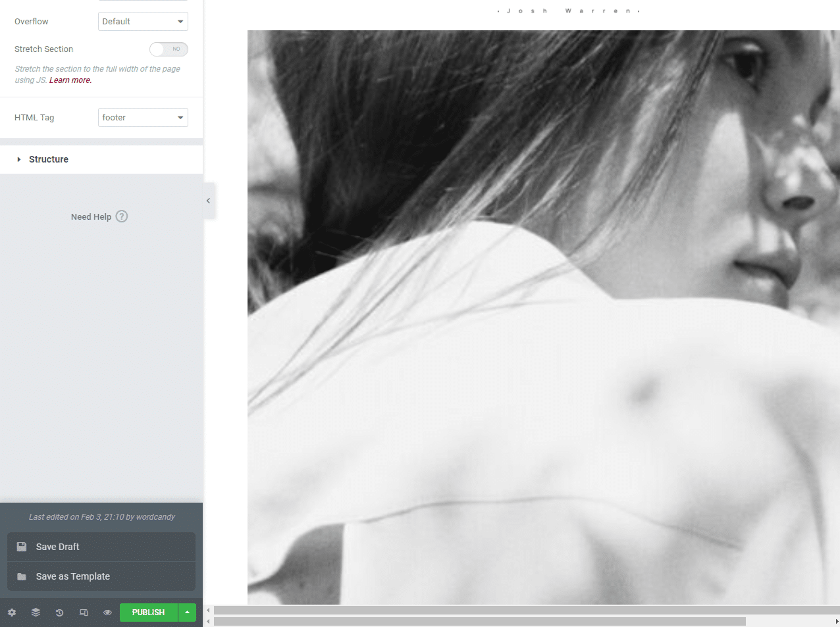Click the lower horizontal scrollbar thumb

(479, 621)
